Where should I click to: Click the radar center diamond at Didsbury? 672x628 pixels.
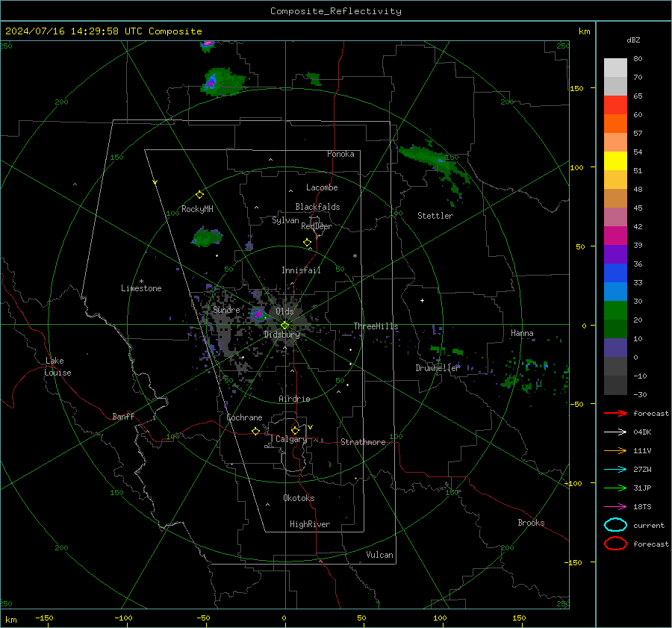(284, 326)
